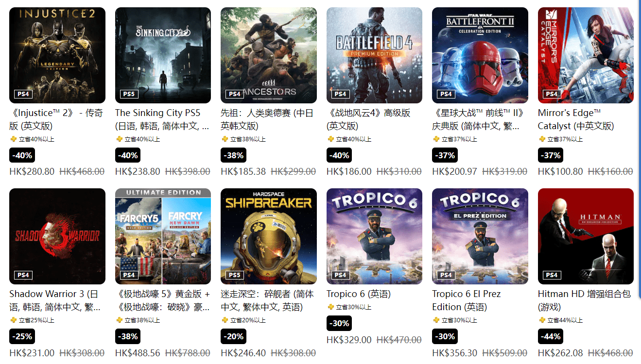Open the 'Tropico 6 El Prez Edition' title link
641x364 pixels.
coord(466,300)
